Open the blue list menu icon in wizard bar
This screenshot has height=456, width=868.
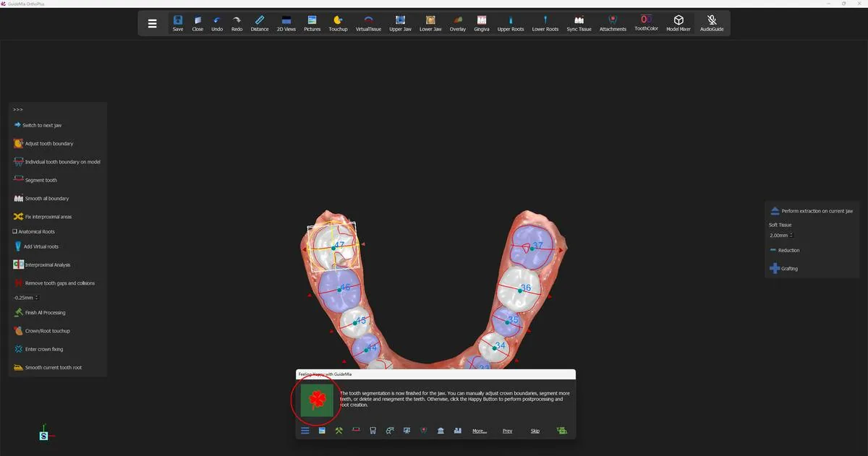click(x=305, y=431)
